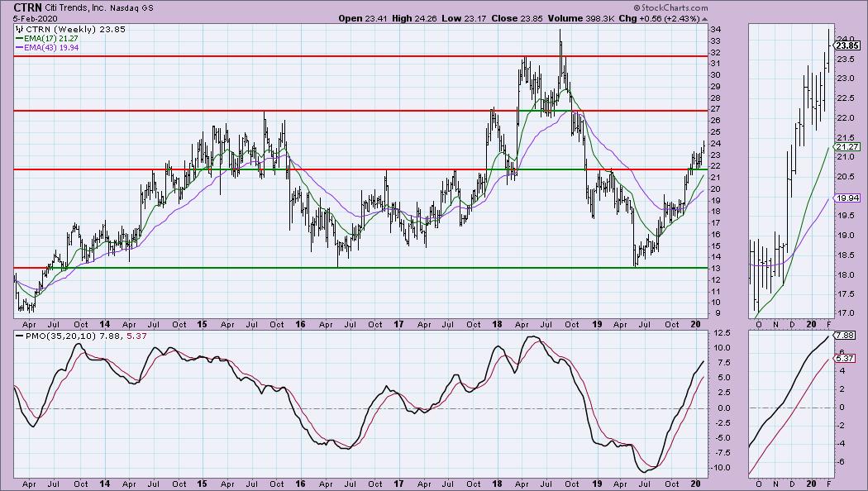Click the red resistance line at the 27 level
The image size is (868, 491).
click(x=361, y=111)
